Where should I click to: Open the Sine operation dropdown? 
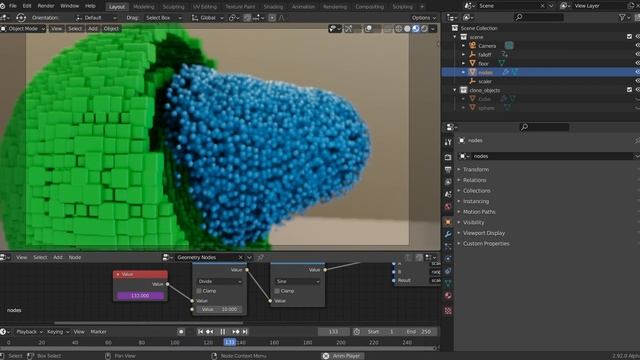(298, 281)
